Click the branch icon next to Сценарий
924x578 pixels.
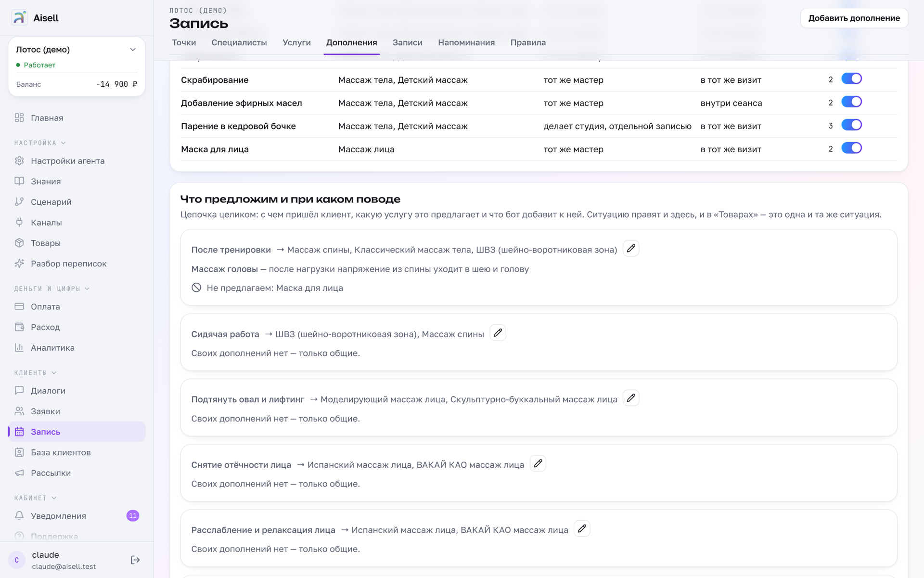tap(19, 202)
